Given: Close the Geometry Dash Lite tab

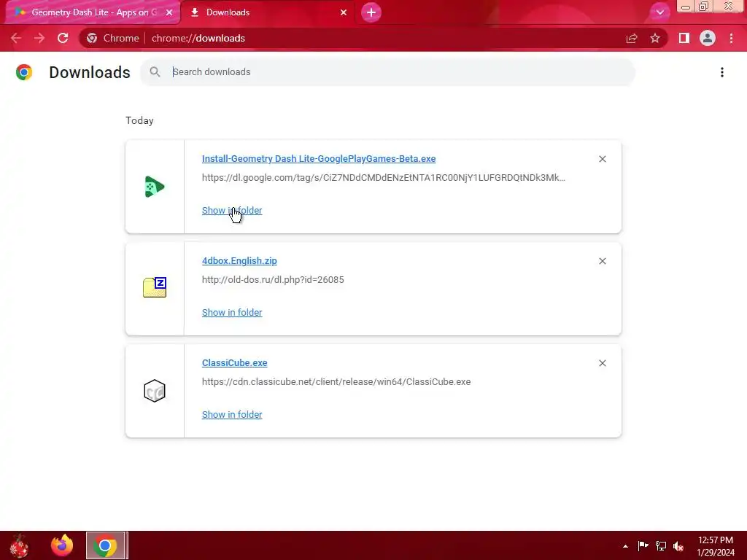Looking at the screenshot, I should (169, 12).
